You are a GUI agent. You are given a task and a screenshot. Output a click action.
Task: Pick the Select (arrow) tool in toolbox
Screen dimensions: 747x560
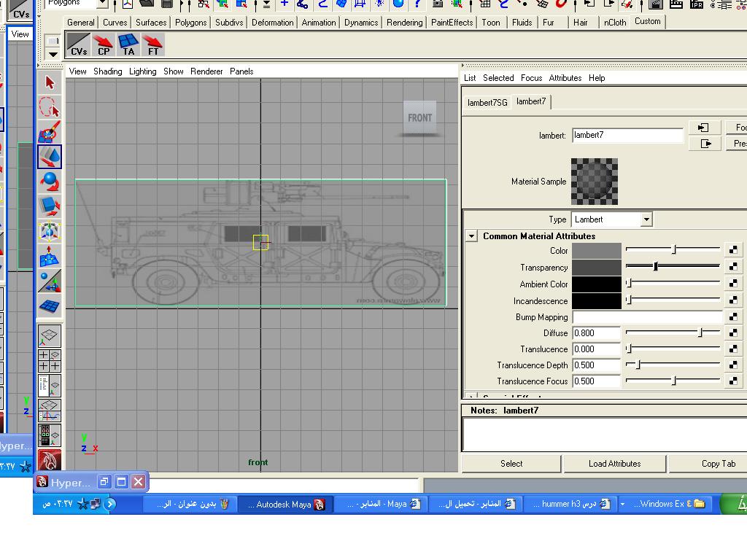click(50, 82)
